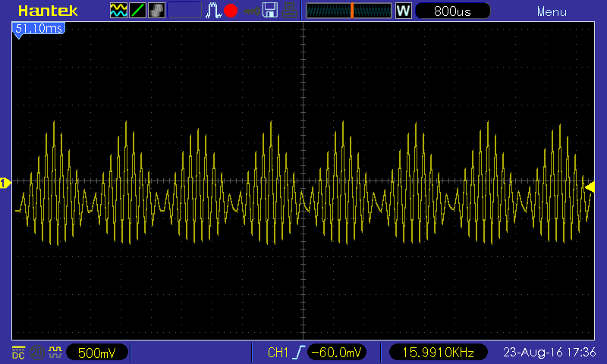Image resolution: width=607 pixels, height=364 pixels.
Task: Click the 800us timebase readout
Action: (x=452, y=11)
